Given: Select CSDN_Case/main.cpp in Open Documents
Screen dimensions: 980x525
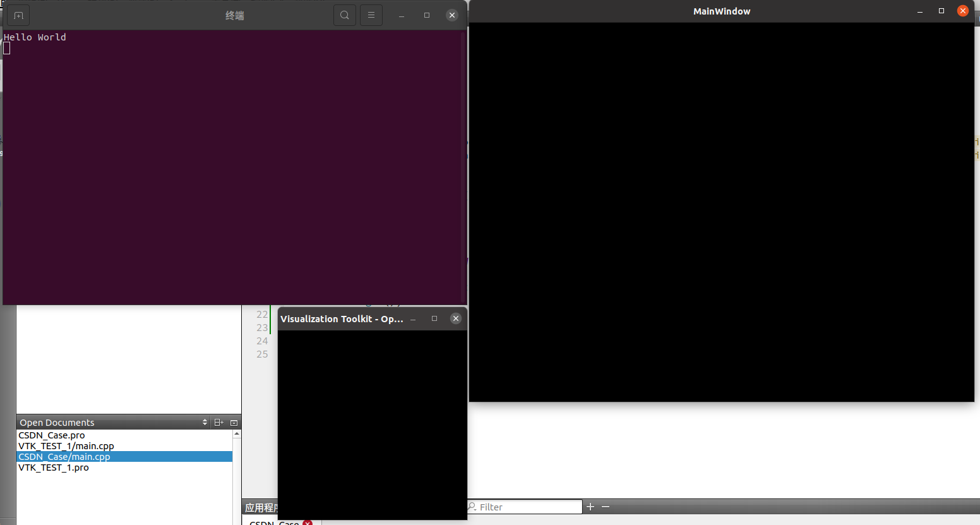Looking at the screenshot, I should pos(124,457).
